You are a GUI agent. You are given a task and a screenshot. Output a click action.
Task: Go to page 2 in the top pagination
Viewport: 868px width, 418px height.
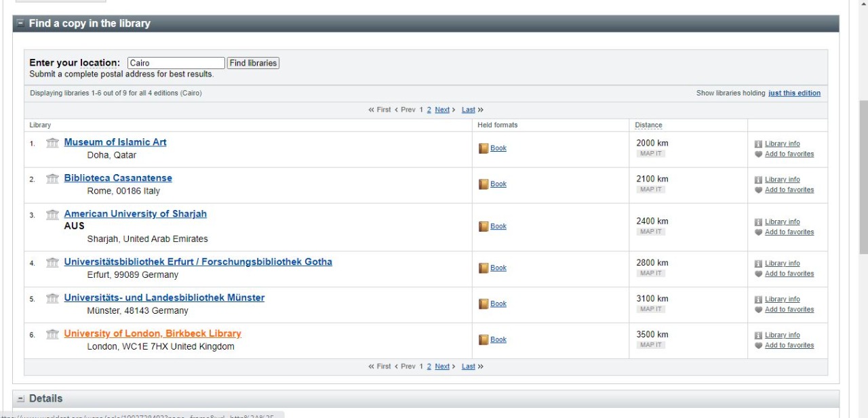(x=429, y=110)
